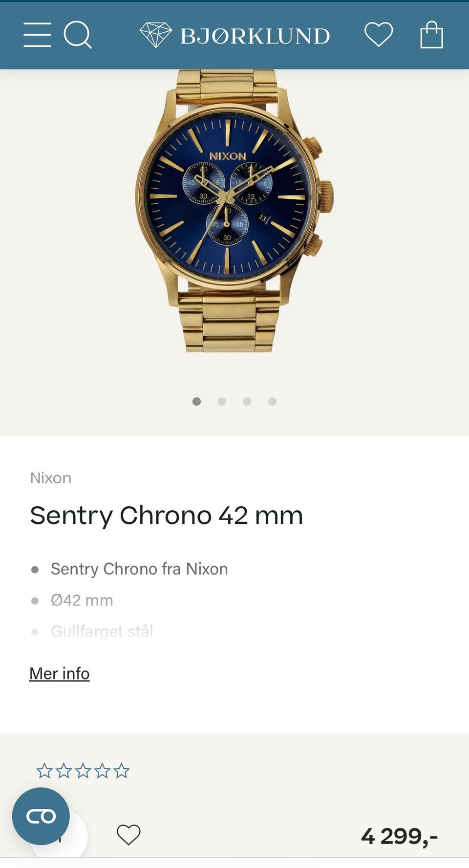Click the first rating star
The width and height of the screenshot is (469, 868).
pos(44,771)
